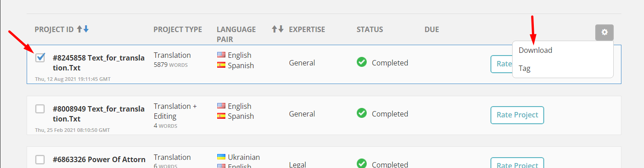Click Legal expertise text
Image resolution: width=644 pixels, height=168 pixels.
[x=298, y=165]
